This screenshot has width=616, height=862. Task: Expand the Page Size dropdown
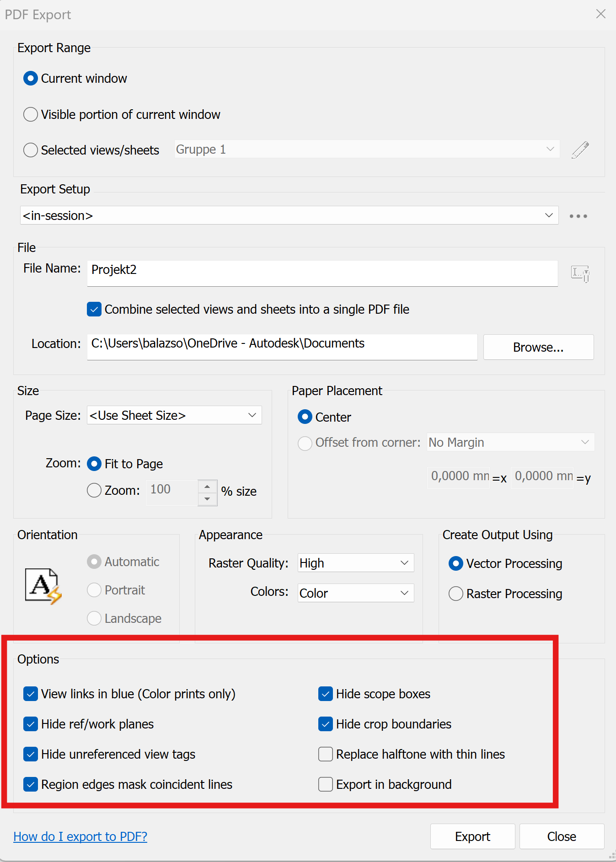tap(174, 415)
